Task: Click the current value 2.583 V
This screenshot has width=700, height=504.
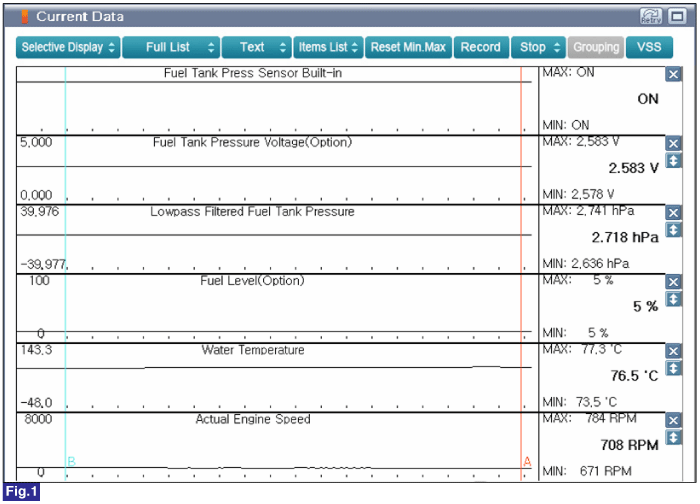Action: [633, 168]
